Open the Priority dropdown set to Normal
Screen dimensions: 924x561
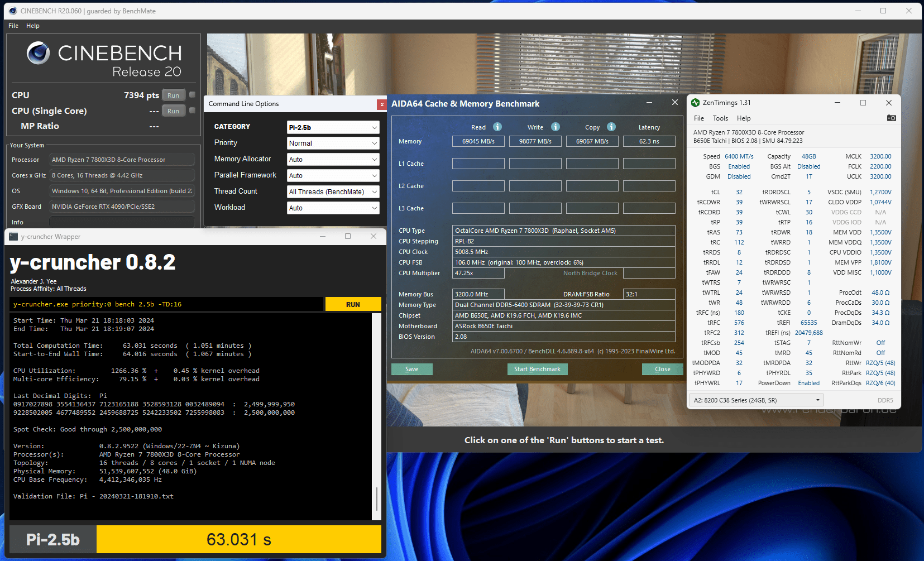(333, 143)
